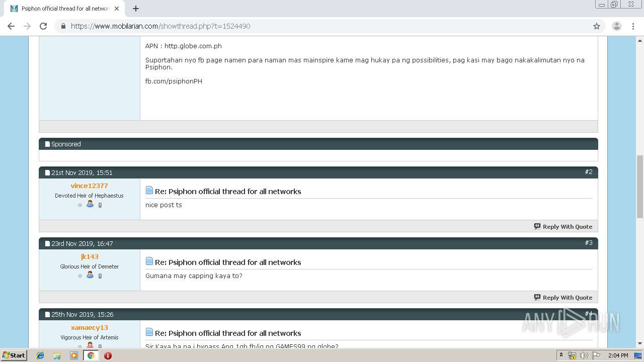
Task: Click 'Gumana may capping kaya to?' text
Action: 194,276
